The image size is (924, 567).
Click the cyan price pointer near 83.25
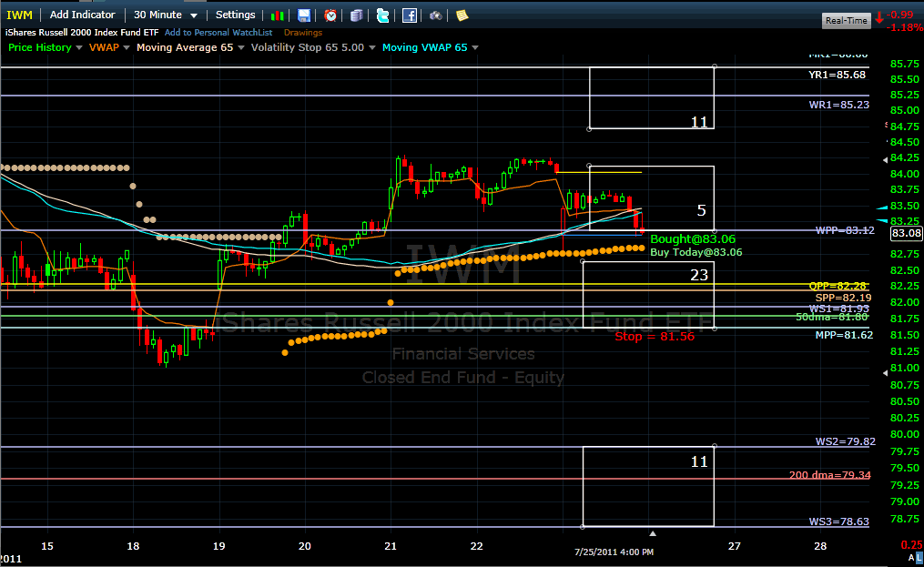(882, 220)
